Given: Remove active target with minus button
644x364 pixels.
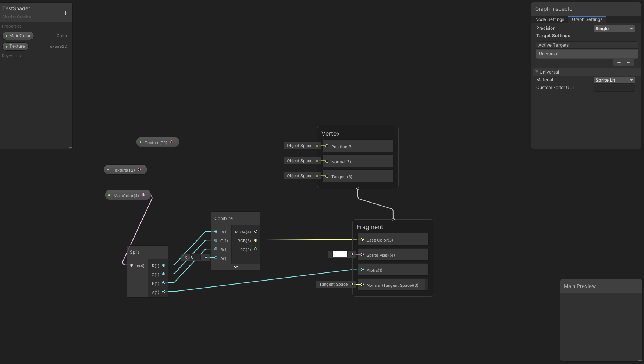Looking at the screenshot, I should click(628, 63).
